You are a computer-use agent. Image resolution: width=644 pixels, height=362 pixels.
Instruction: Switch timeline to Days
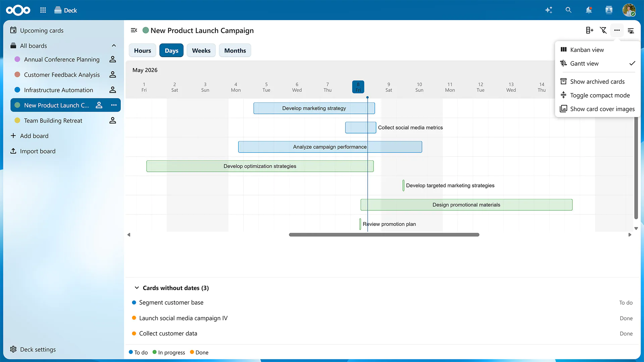[171, 51]
